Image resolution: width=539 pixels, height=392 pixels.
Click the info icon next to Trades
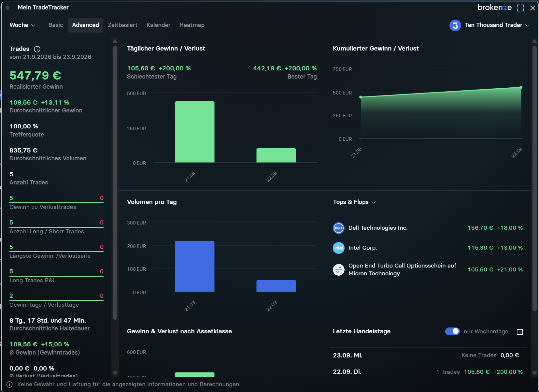tap(37, 49)
